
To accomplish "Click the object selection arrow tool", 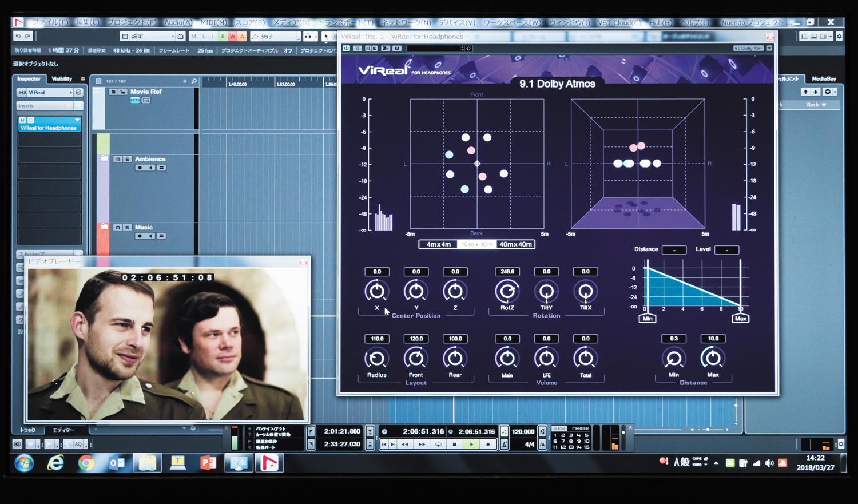I will click(325, 37).
